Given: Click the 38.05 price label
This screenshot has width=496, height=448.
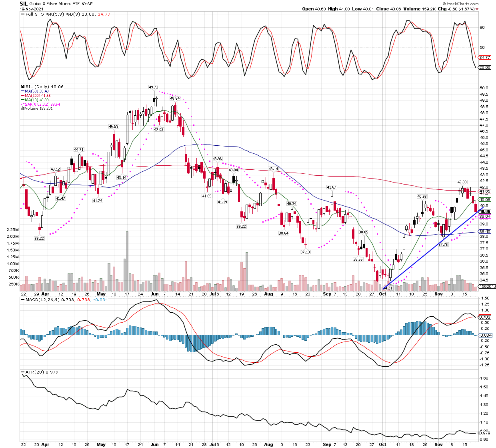Looking at the screenshot, I should tap(364, 232).
